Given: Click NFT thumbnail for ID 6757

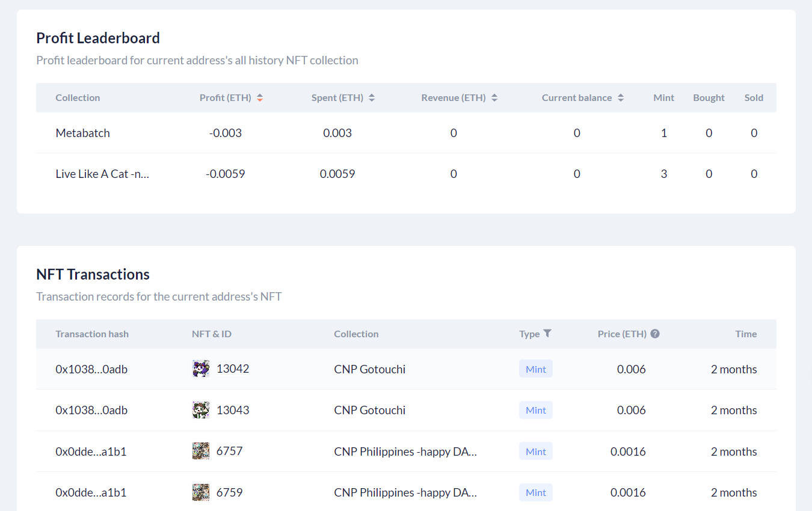Looking at the screenshot, I should pos(201,451).
